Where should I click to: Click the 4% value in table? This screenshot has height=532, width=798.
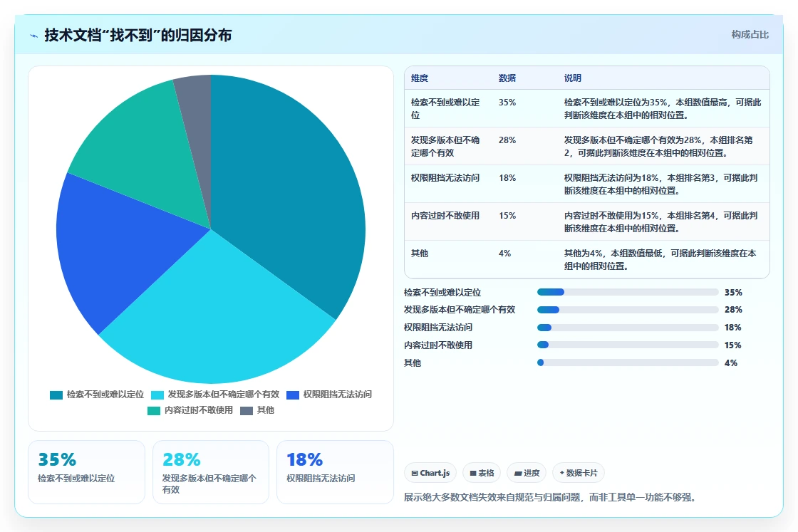pos(505,253)
